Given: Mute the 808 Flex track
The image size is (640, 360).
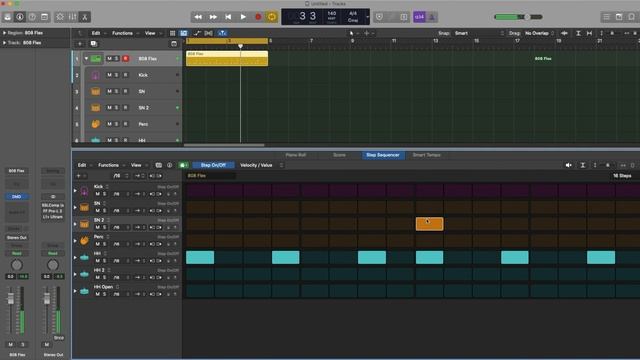Looking at the screenshot, I should click(109, 59).
